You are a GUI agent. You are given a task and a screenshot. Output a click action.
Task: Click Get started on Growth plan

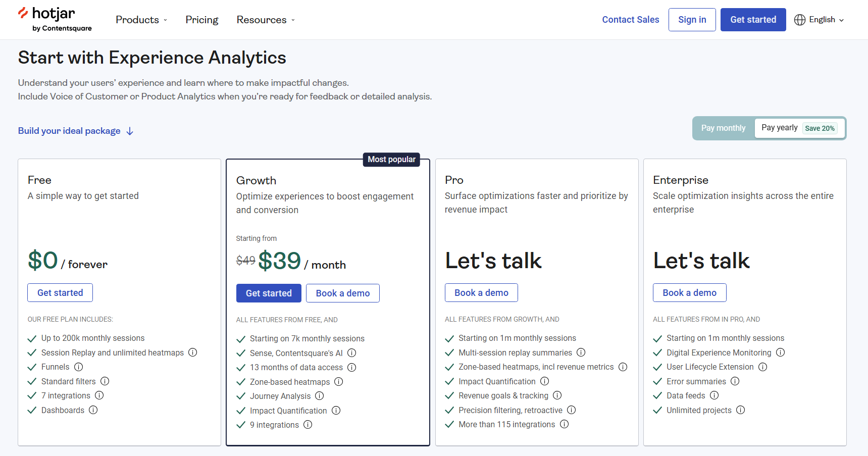coord(269,293)
